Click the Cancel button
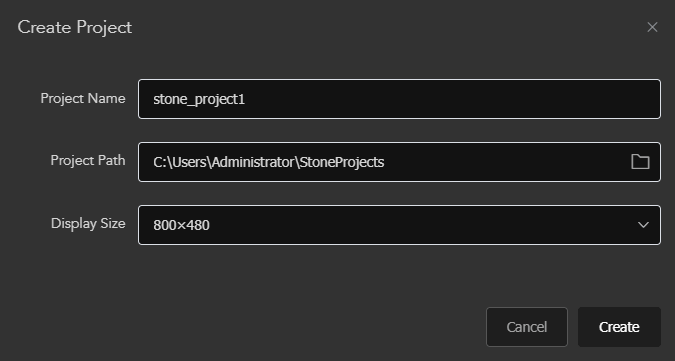This screenshot has width=675, height=361. (x=526, y=327)
